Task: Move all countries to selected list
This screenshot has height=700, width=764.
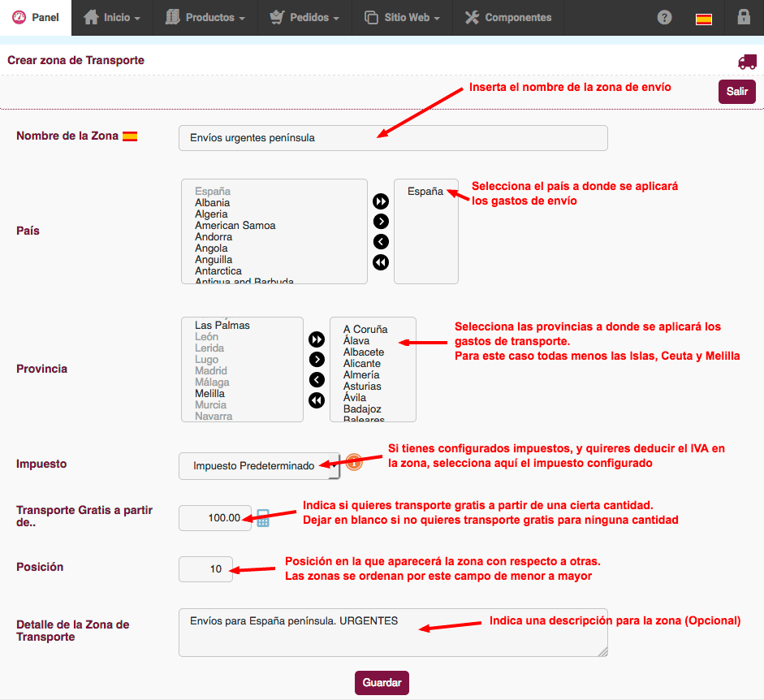Action: point(381,201)
